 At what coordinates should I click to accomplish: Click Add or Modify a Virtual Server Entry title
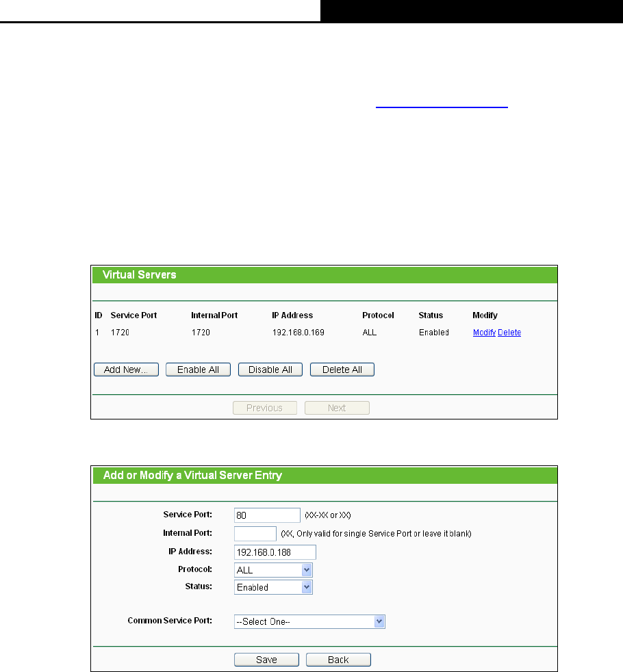click(x=192, y=476)
